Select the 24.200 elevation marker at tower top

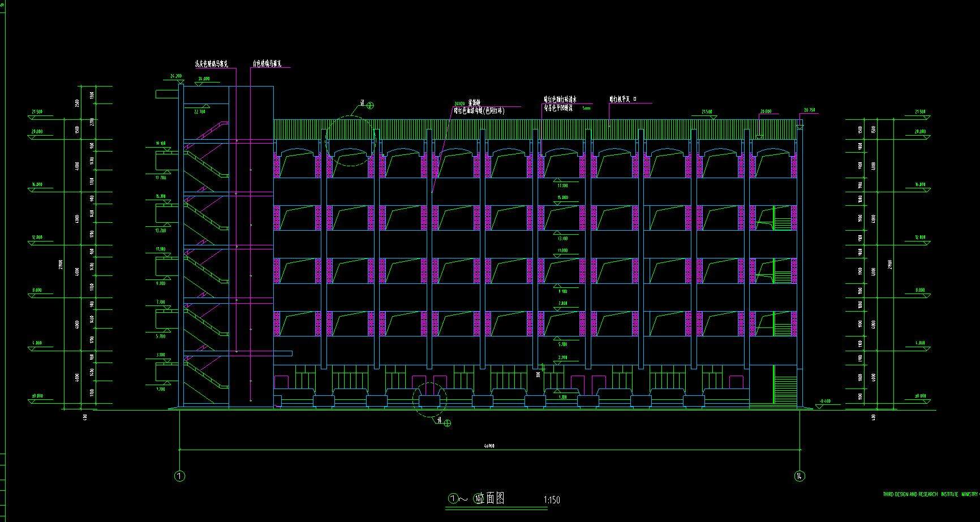pyautogui.click(x=175, y=76)
